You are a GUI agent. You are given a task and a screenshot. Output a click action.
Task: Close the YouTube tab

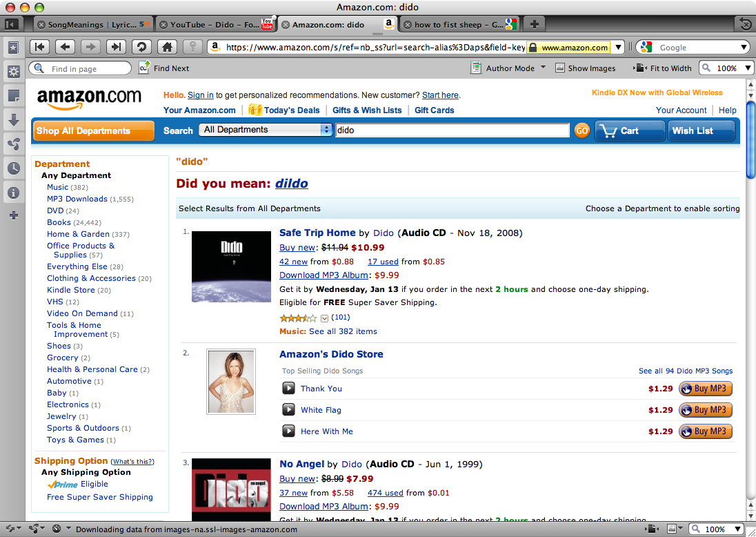tap(163, 25)
